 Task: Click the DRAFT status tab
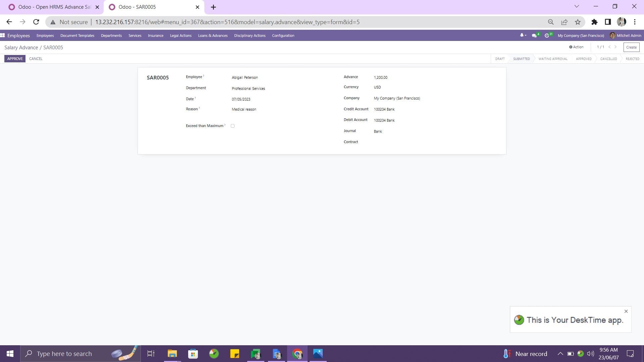500,58
